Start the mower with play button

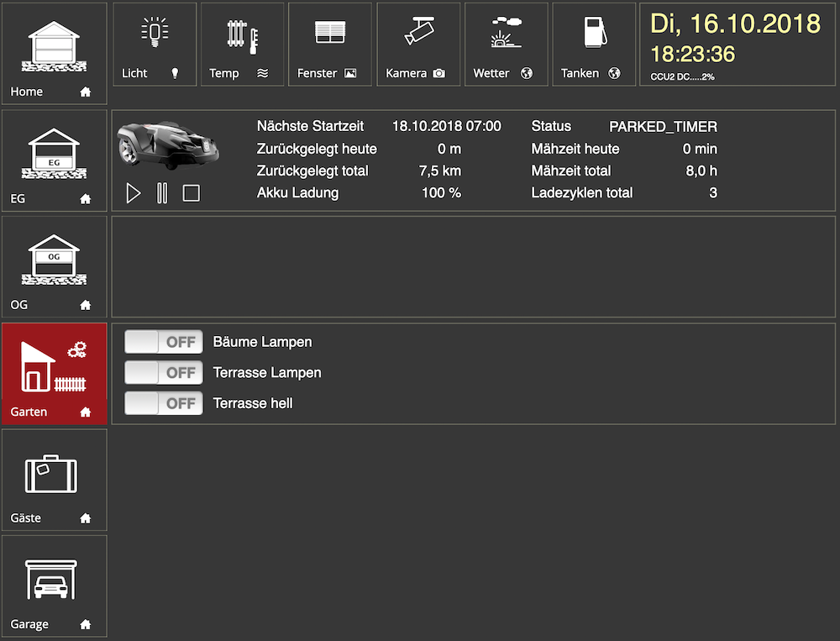[x=133, y=193]
